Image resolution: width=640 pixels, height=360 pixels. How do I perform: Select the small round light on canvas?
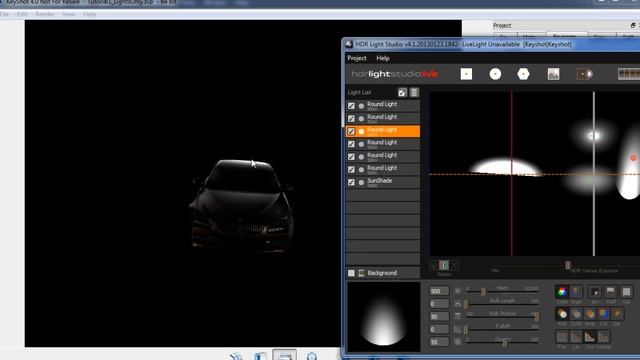coord(593,136)
